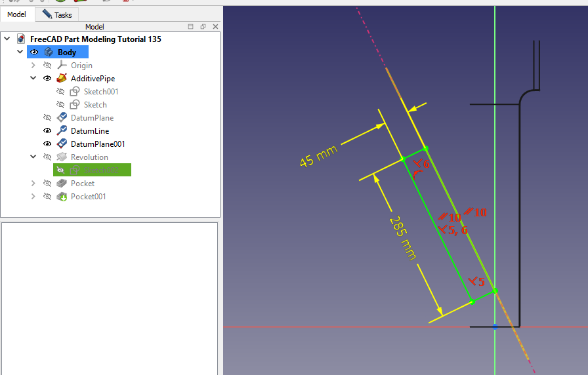This screenshot has width=588, height=375.
Task: Expand the Origin tree node
Action: click(33, 66)
